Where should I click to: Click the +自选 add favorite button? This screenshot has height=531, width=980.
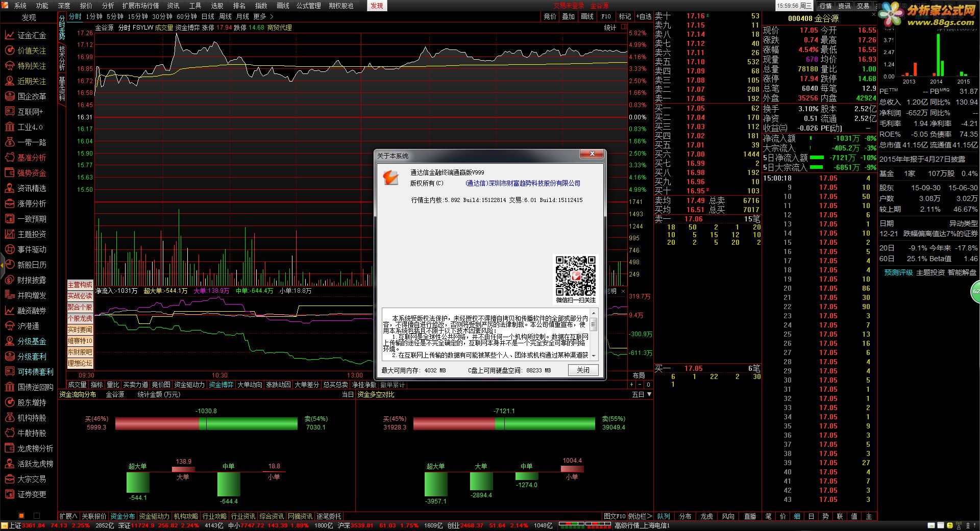pos(643,16)
